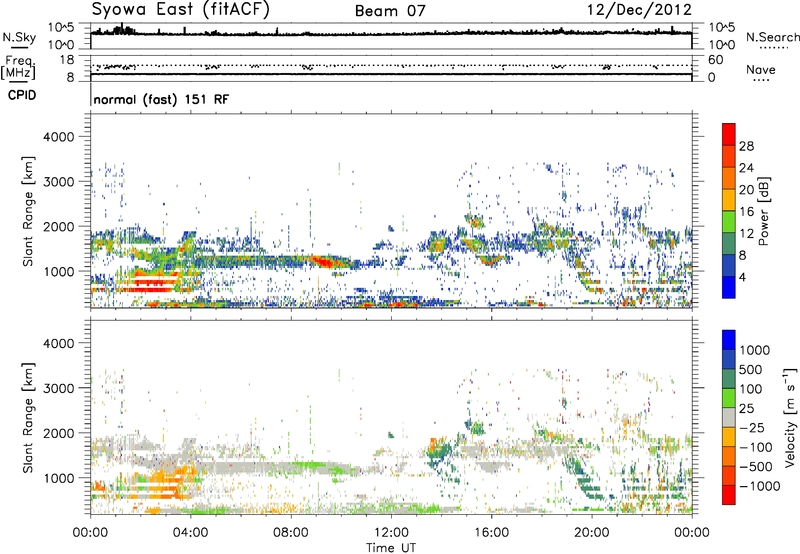The image size is (800, 554).
Task: Click the '12:00' time tick label
Action: click(391, 533)
